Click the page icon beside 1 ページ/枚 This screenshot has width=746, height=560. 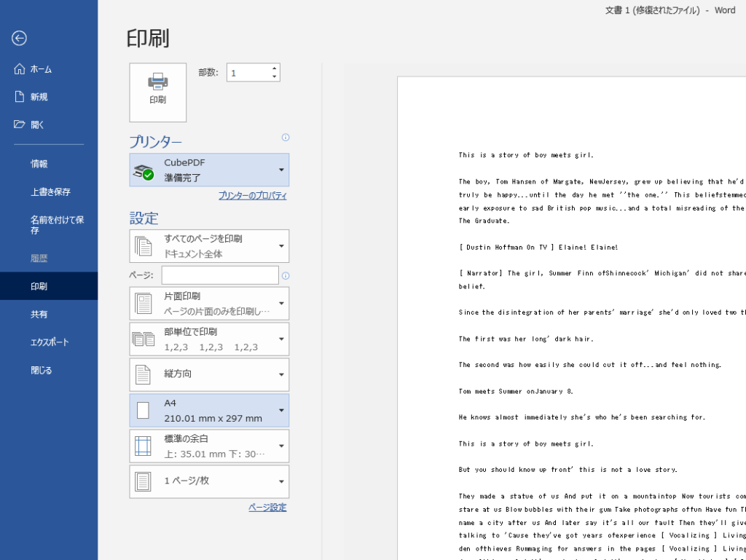pos(144,481)
